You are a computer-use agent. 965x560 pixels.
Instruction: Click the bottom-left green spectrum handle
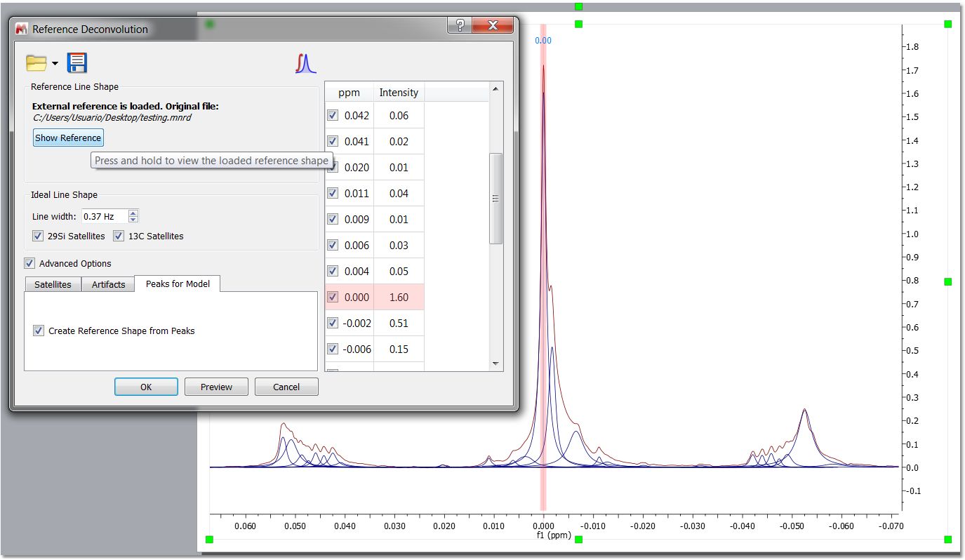pos(209,539)
